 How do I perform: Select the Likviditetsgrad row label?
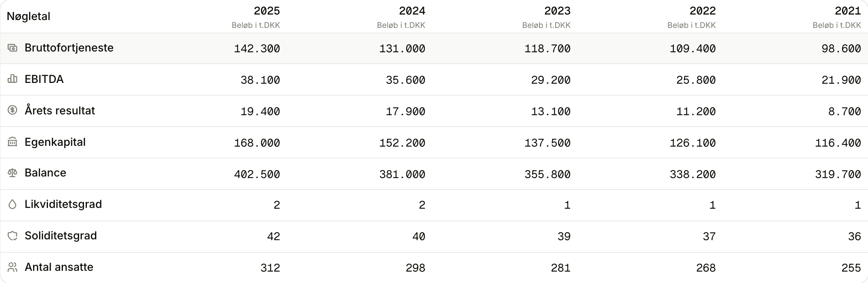63,204
